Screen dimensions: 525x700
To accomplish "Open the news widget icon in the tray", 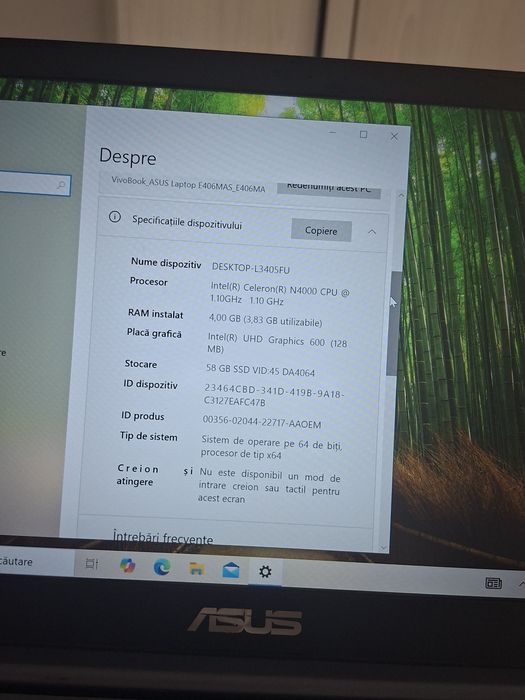I will point(493,583).
